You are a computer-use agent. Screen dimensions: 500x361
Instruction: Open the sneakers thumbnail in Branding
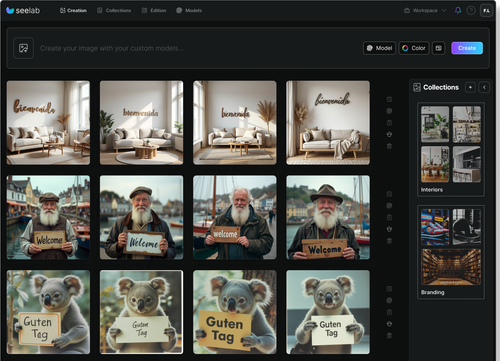tap(435, 227)
